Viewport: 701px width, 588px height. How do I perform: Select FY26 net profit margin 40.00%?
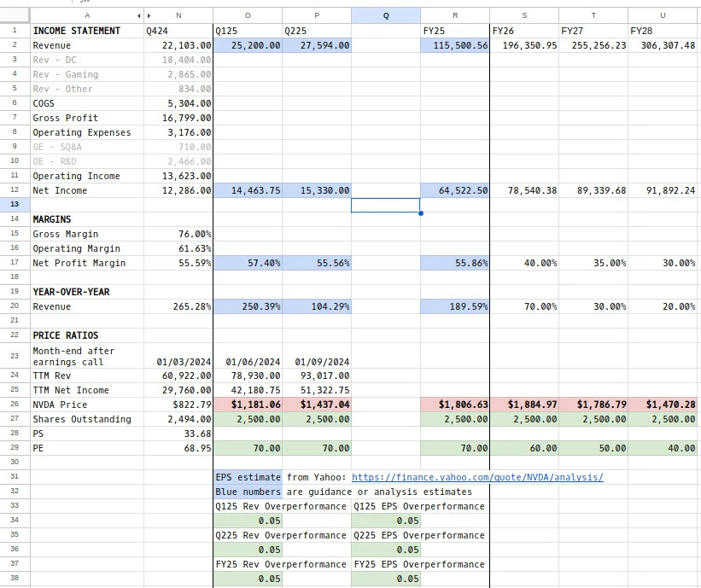524,263
